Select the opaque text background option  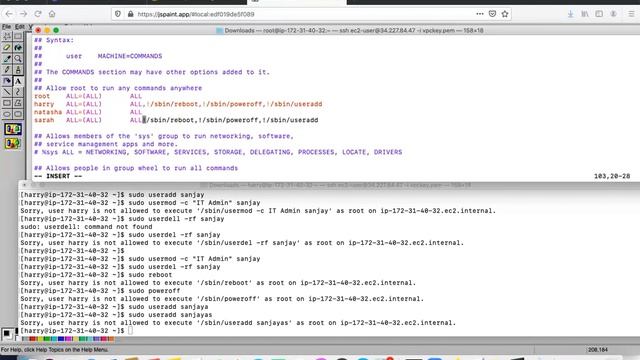click(x=13, y=129)
